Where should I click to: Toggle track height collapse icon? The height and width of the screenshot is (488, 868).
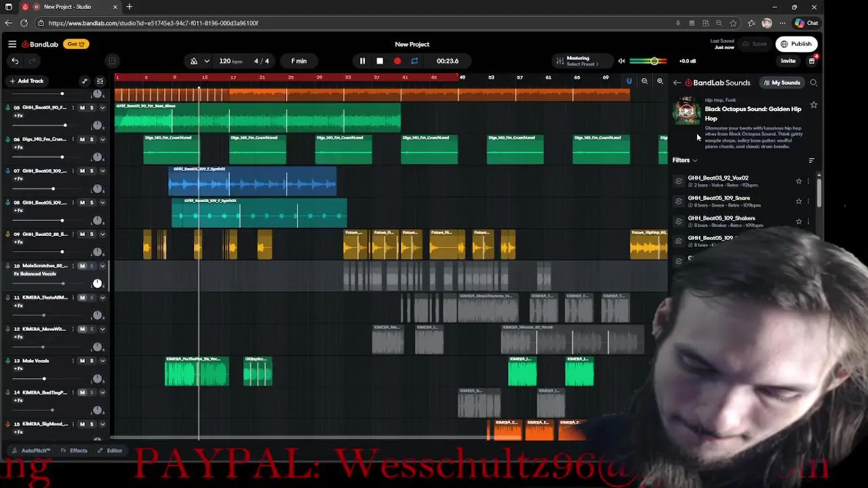pyautogui.click(x=100, y=81)
